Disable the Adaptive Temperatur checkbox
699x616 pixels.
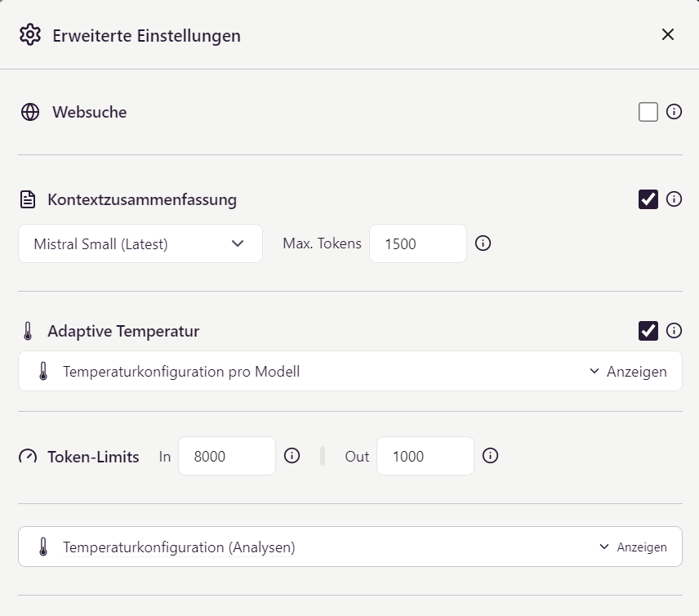648,331
